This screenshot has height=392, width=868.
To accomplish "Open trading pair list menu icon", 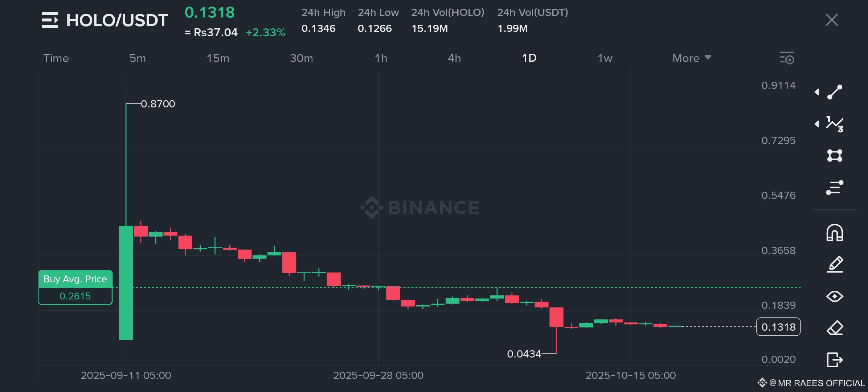I will click(x=50, y=20).
